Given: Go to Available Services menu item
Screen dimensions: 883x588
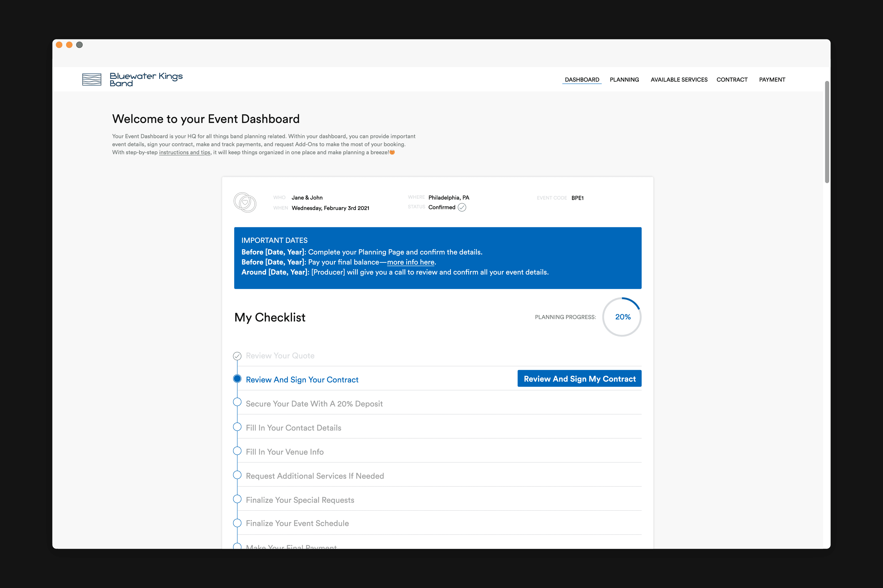Looking at the screenshot, I should click(x=679, y=79).
